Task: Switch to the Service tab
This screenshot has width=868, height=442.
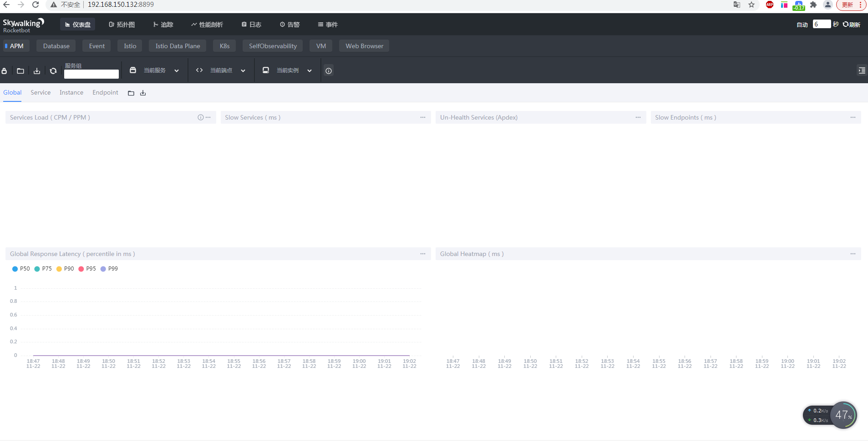Action: [41, 93]
